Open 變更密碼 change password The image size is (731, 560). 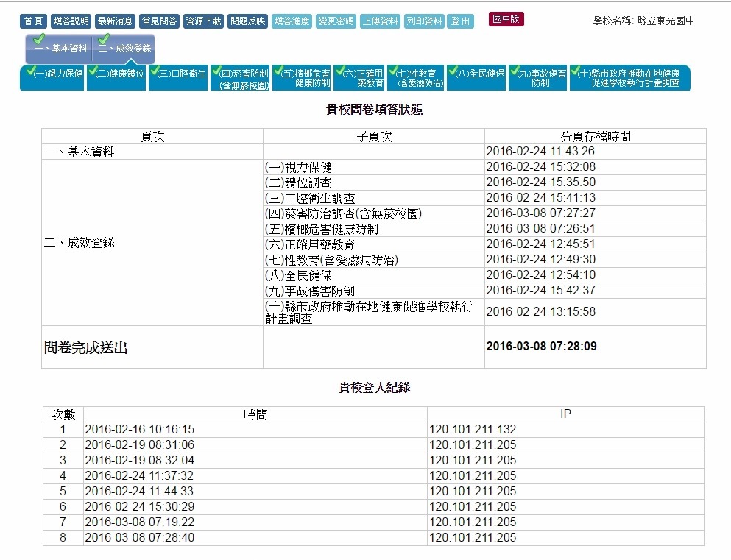pos(336,21)
